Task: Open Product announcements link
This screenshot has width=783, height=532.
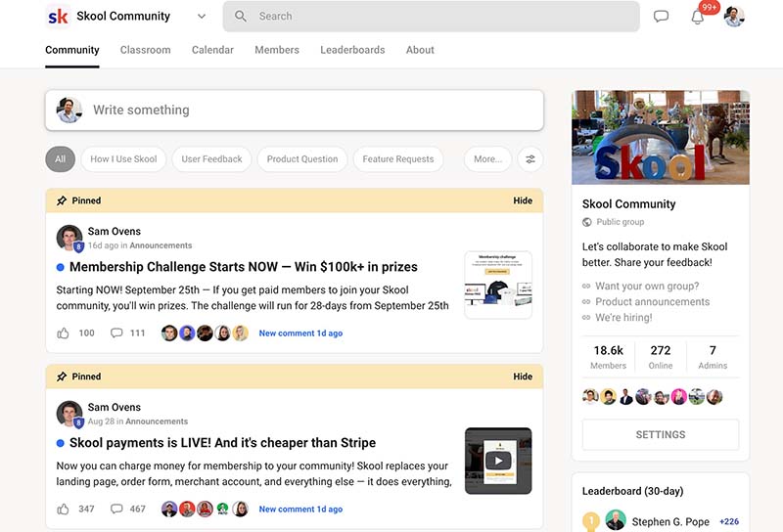Action: click(x=652, y=302)
